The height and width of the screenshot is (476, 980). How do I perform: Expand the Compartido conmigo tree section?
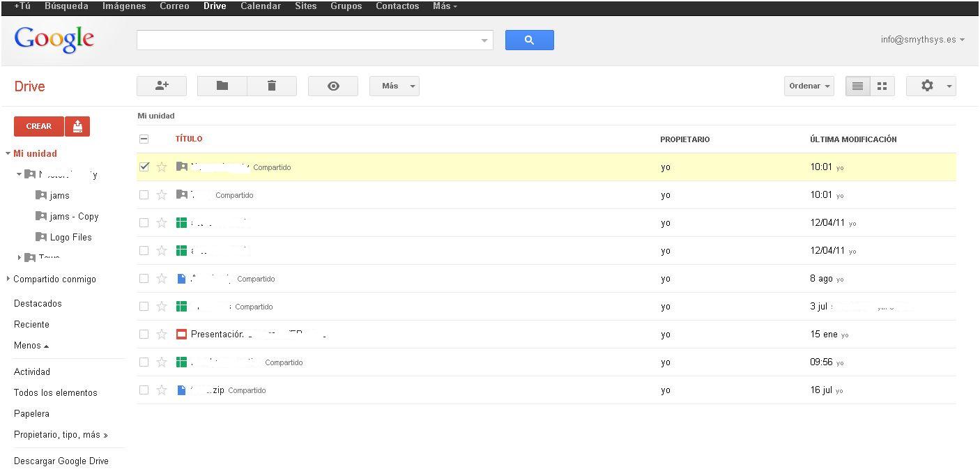point(8,279)
